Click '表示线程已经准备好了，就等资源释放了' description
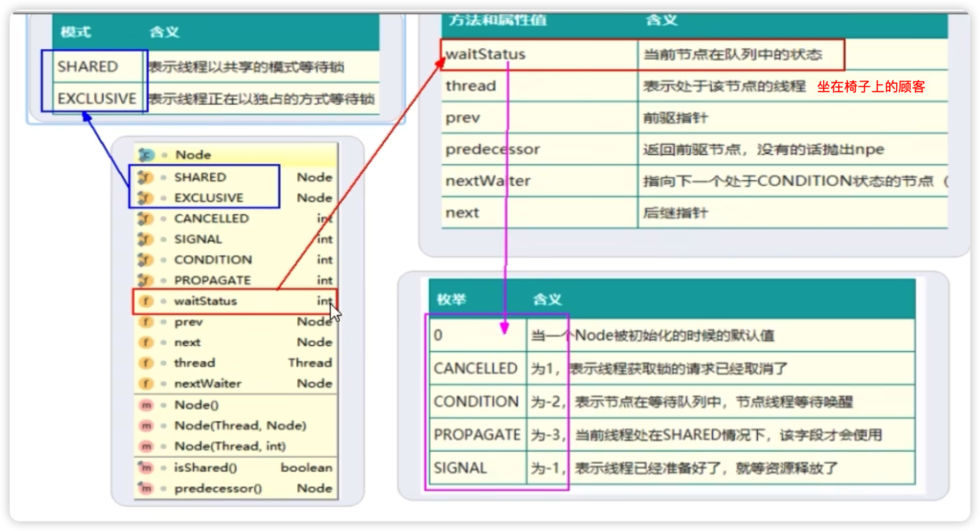The height and width of the screenshot is (531, 980). coord(706,468)
